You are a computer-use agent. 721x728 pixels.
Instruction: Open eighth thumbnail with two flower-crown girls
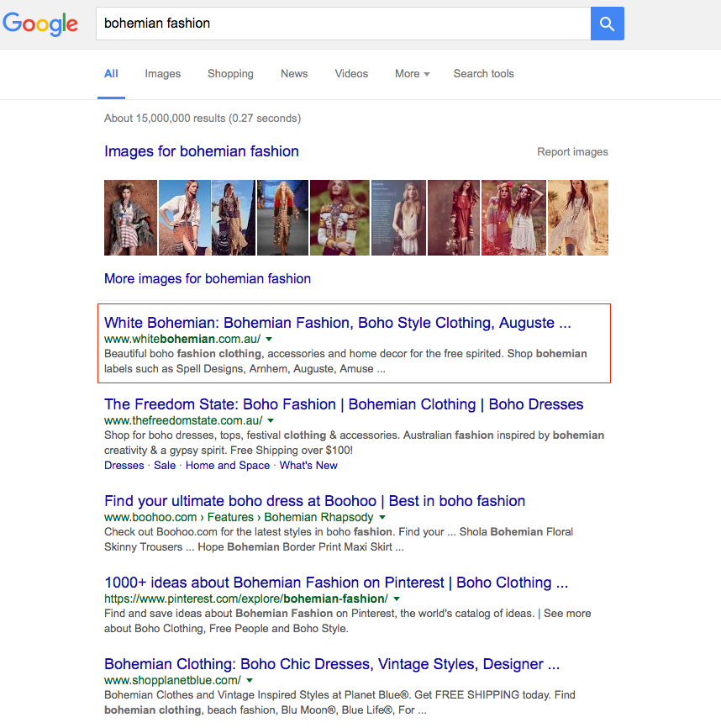pyautogui.click(x=513, y=218)
